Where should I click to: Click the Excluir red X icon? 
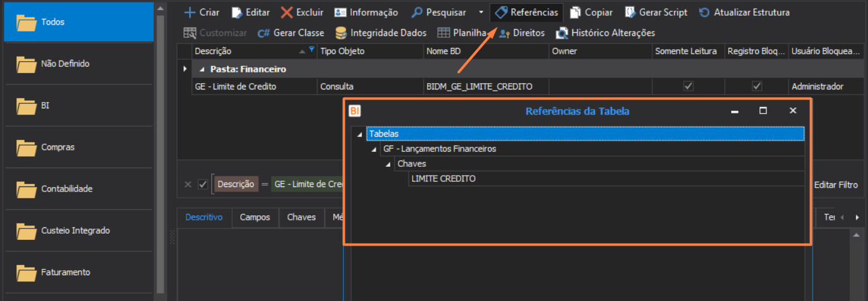(x=287, y=13)
